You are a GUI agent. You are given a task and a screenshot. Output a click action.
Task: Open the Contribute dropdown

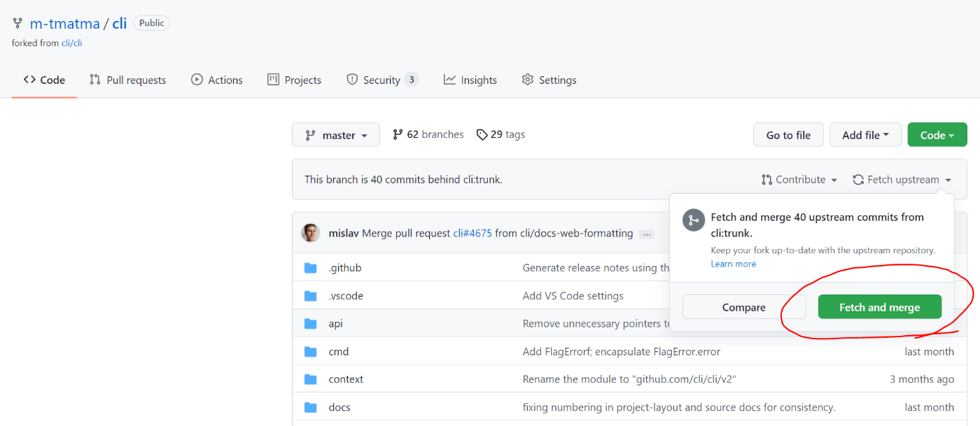tap(799, 179)
